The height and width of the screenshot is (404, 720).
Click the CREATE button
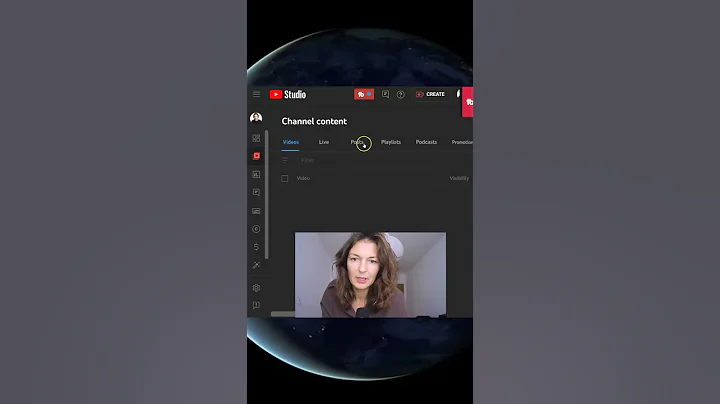430,94
